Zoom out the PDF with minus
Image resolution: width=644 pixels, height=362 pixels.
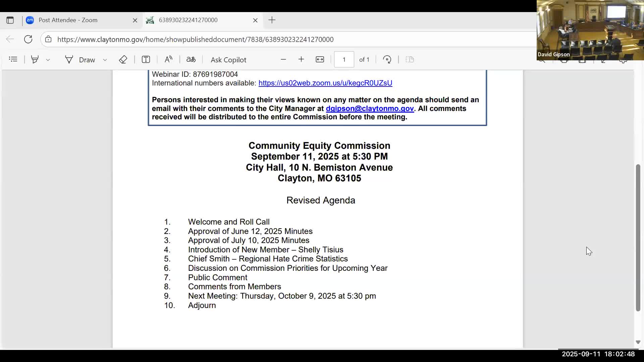[x=283, y=59]
